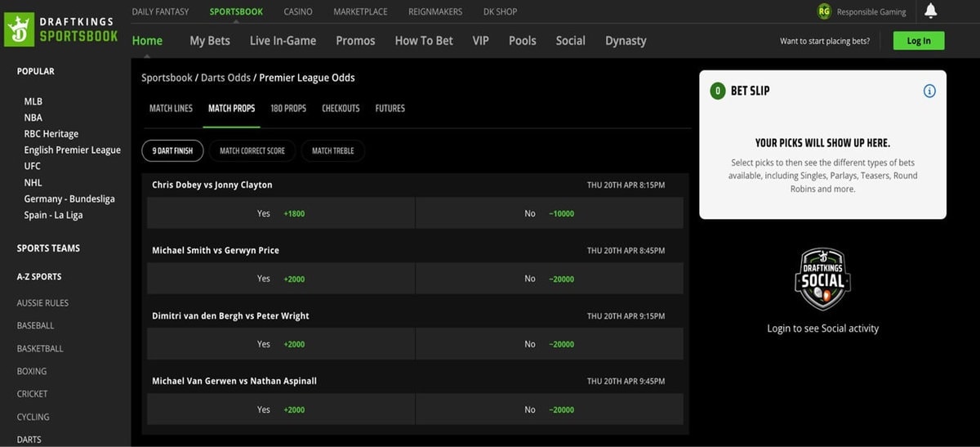Open Chris Dobey vs Jonny Clayton match
The width and height of the screenshot is (980, 447).
point(212,185)
